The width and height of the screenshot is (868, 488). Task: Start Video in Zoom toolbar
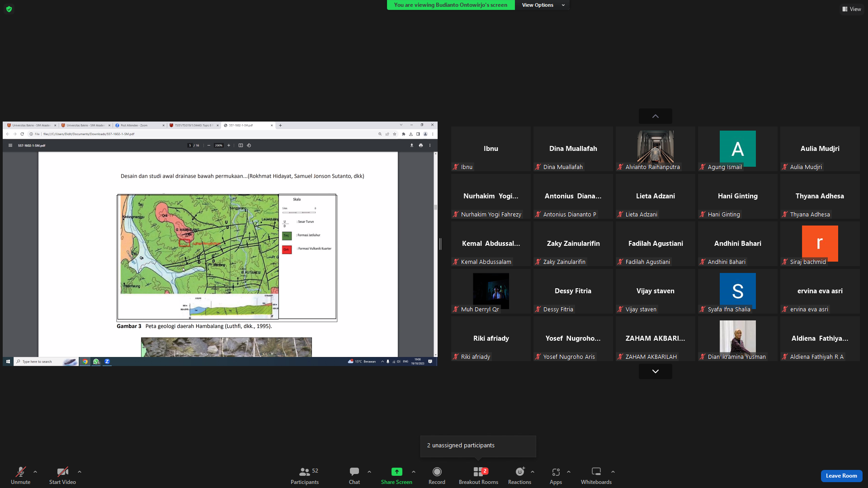click(x=62, y=475)
